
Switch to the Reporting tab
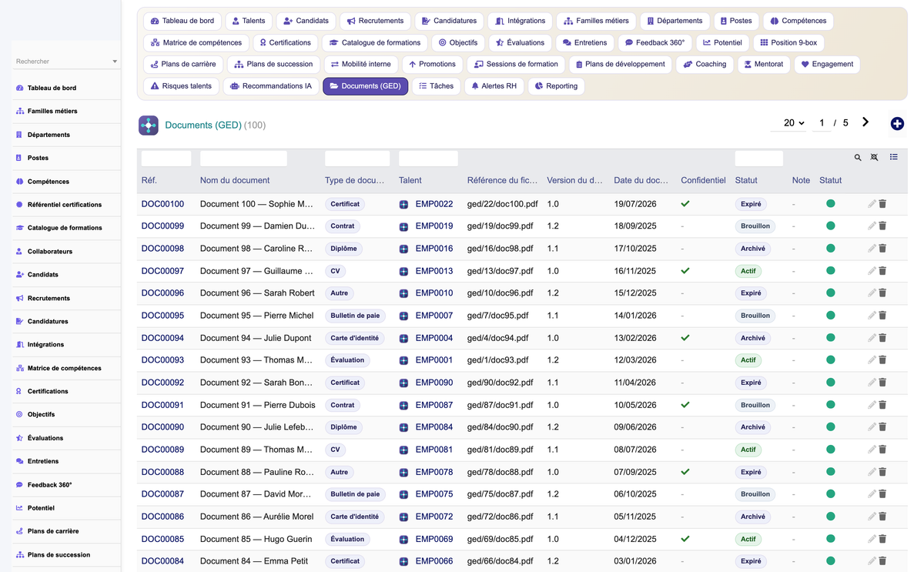[x=556, y=86]
